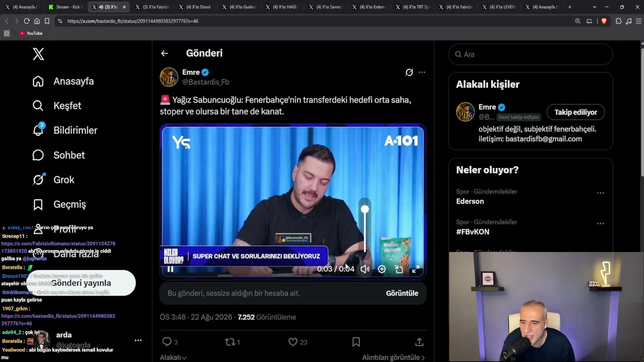The width and height of the screenshot is (644, 362).
Task: Like the post with the heart icon
Action: tap(293, 342)
